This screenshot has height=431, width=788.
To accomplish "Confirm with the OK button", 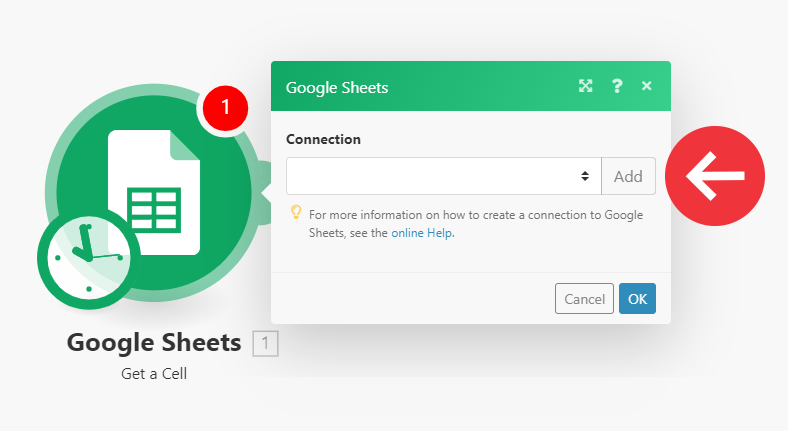I will [637, 298].
